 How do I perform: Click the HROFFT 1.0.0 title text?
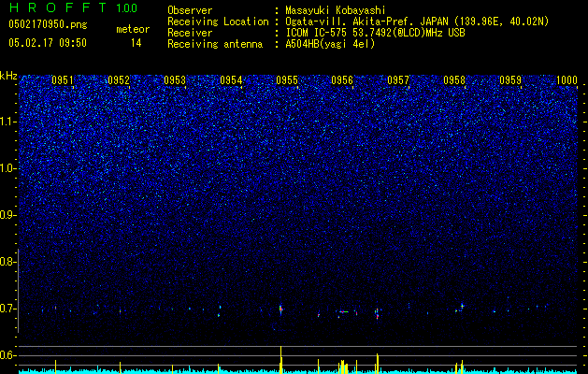(73, 7)
